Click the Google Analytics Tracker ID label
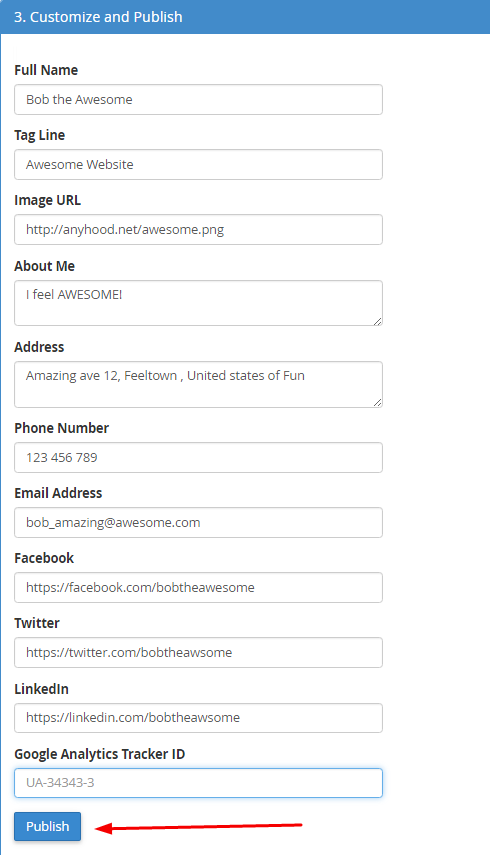The image size is (490, 855). pos(100,754)
